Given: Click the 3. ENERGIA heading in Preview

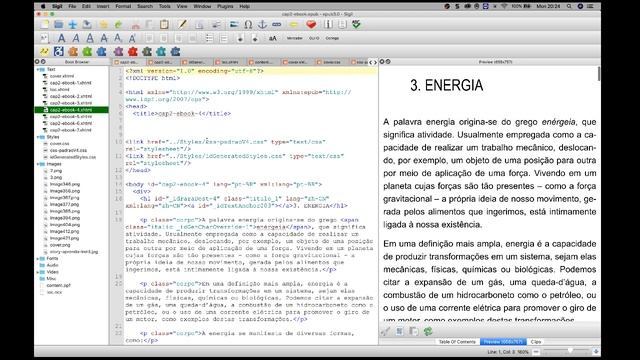Looking at the screenshot, I should tap(447, 85).
